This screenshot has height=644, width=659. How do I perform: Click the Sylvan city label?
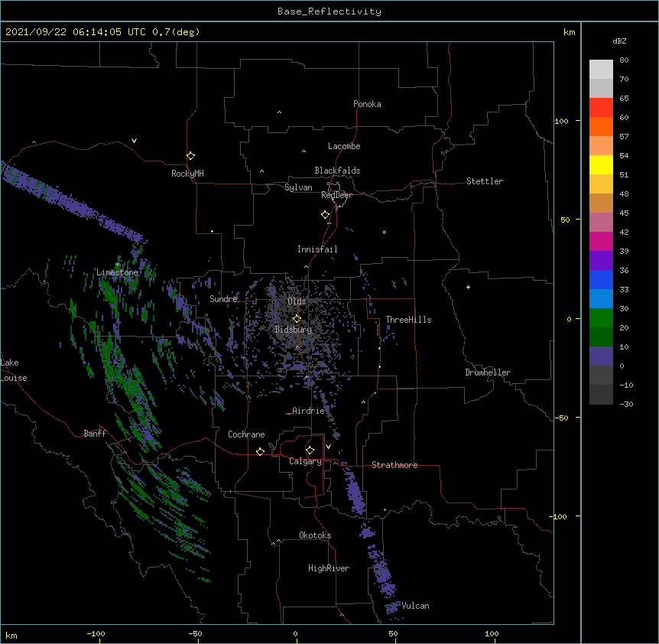(298, 187)
